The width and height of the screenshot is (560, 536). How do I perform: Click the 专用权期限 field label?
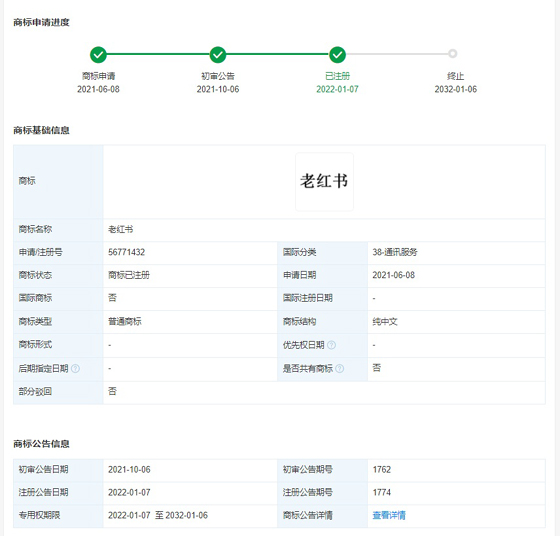pos(39,515)
